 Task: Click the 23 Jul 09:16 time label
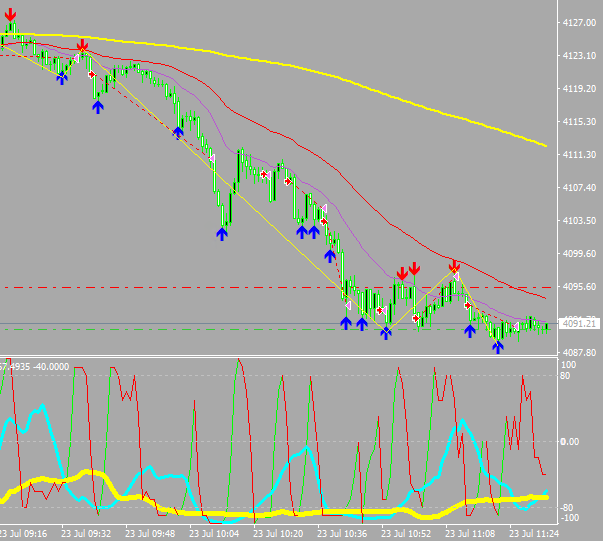(x=23, y=534)
